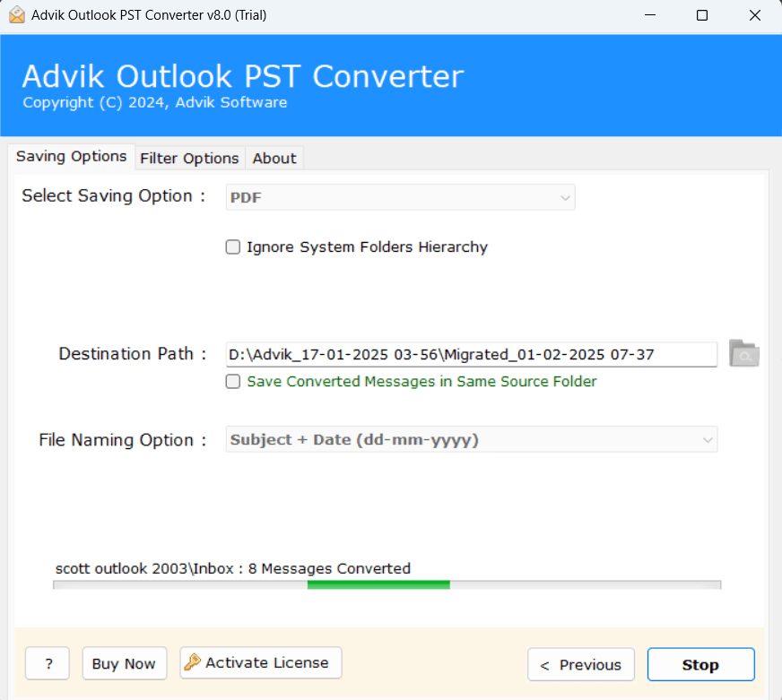Open the Filter Options tab
Screen dimensions: 782x700
coord(189,159)
